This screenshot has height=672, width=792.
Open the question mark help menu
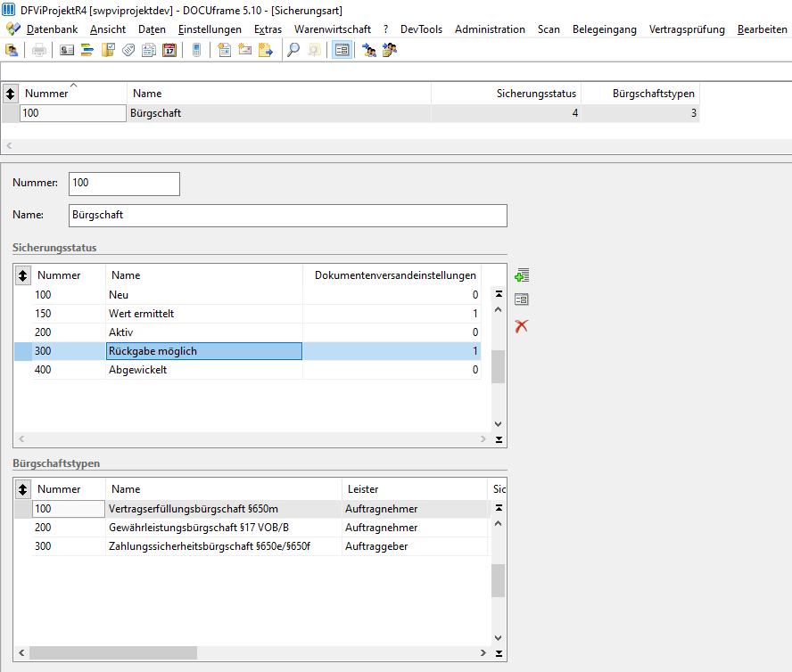(x=386, y=29)
